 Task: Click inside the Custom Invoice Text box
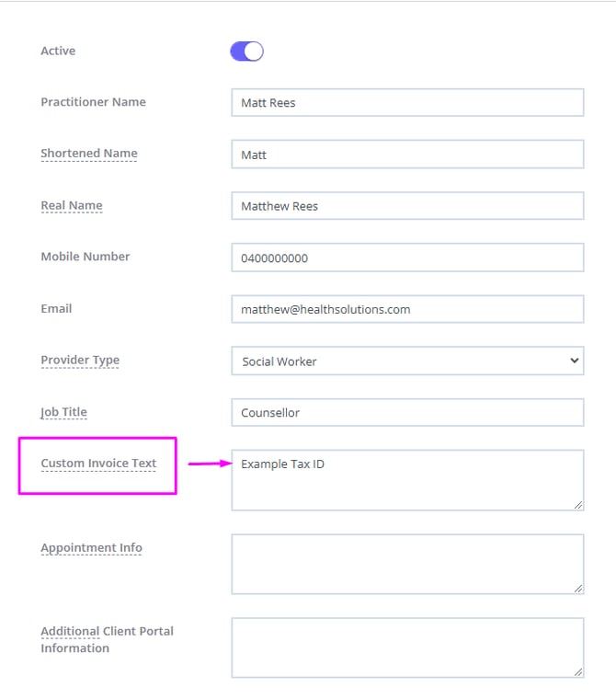tap(407, 479)
